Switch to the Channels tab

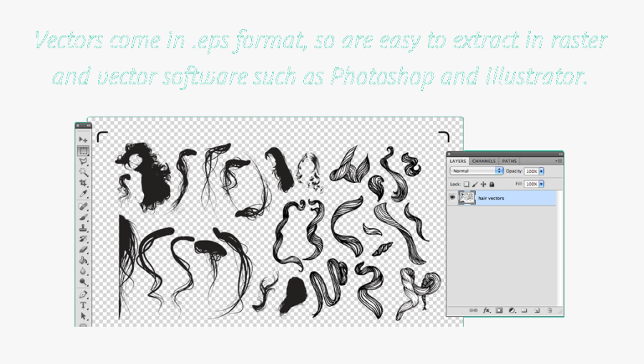484,161
